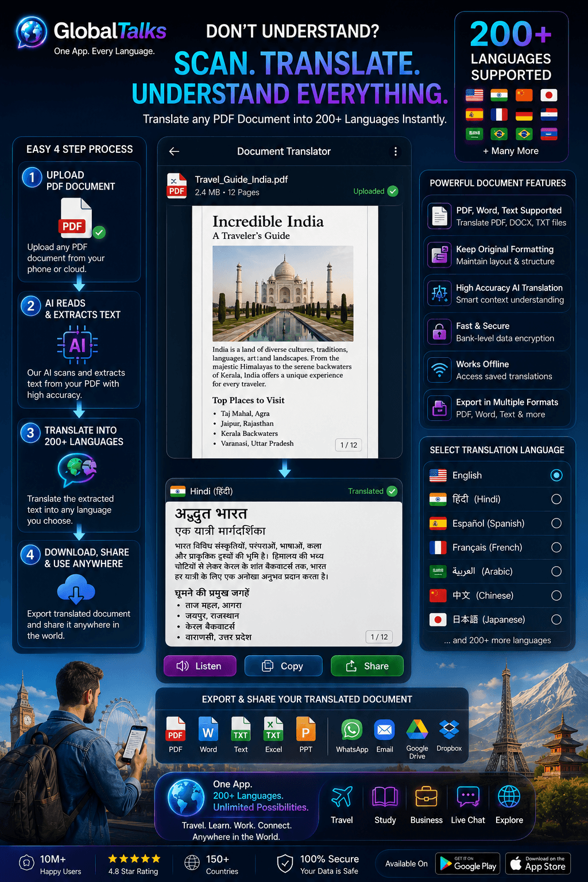Click the '+ Many More' languages text

[x=511, y=151]
